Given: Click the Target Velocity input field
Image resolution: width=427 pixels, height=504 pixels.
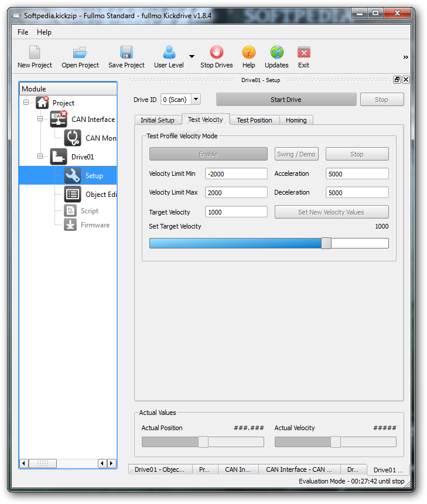Looking at the screenshot, I should [236, 212].
